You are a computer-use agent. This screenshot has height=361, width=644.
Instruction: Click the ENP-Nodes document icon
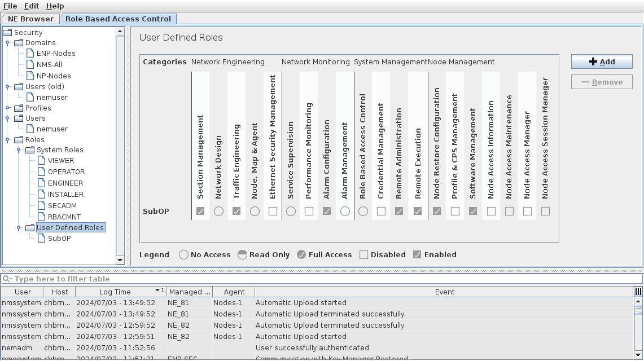tap(30, 54)
